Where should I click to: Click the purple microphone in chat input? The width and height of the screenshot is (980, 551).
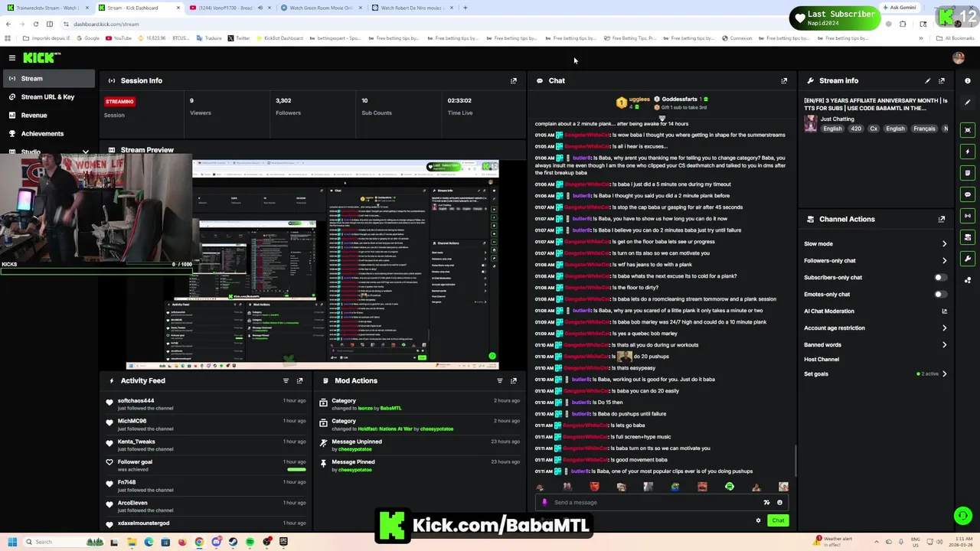coord(544,503)
